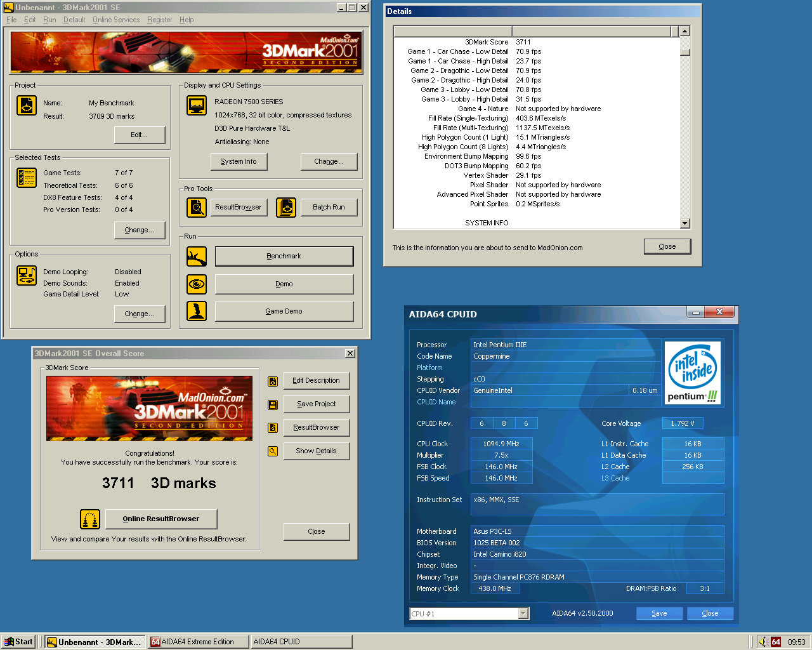Open the Edit menu
Image resolution: width=812 pixels, height=650 pixels.
click(x=30, y=20)
